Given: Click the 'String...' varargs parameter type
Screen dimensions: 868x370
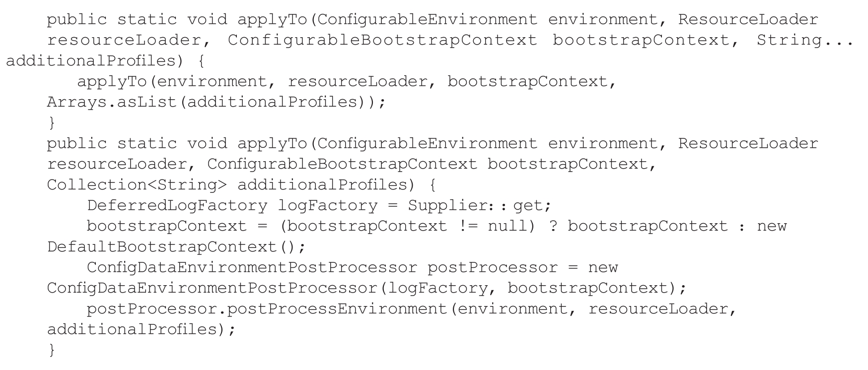Looking at the screenshot, I should tap(804, 40).
